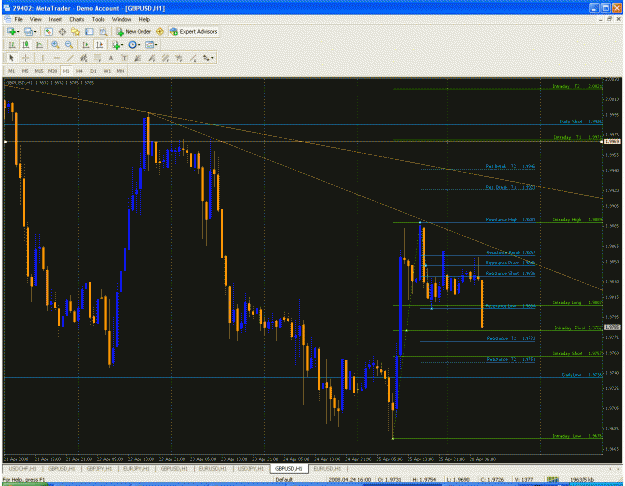Switch chart to candlesticks style

(26, 45)
